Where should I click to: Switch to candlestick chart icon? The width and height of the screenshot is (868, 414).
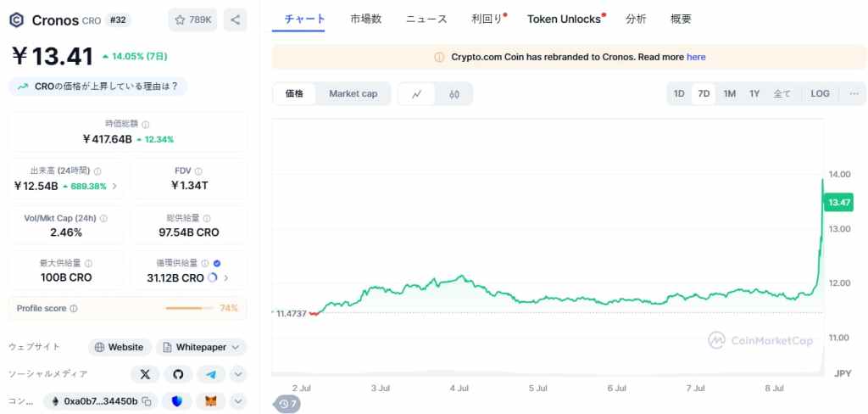(454, 93)
